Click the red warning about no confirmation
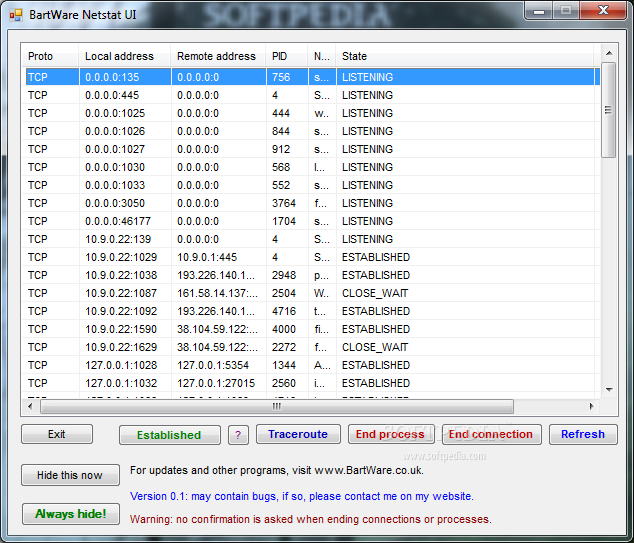 [311, 519]
